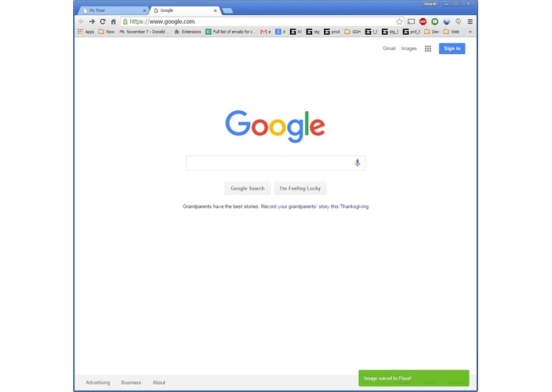This screenshot has height=392, width=552.
Task: Click the Adarsh profile button
Action: (430, 3)
